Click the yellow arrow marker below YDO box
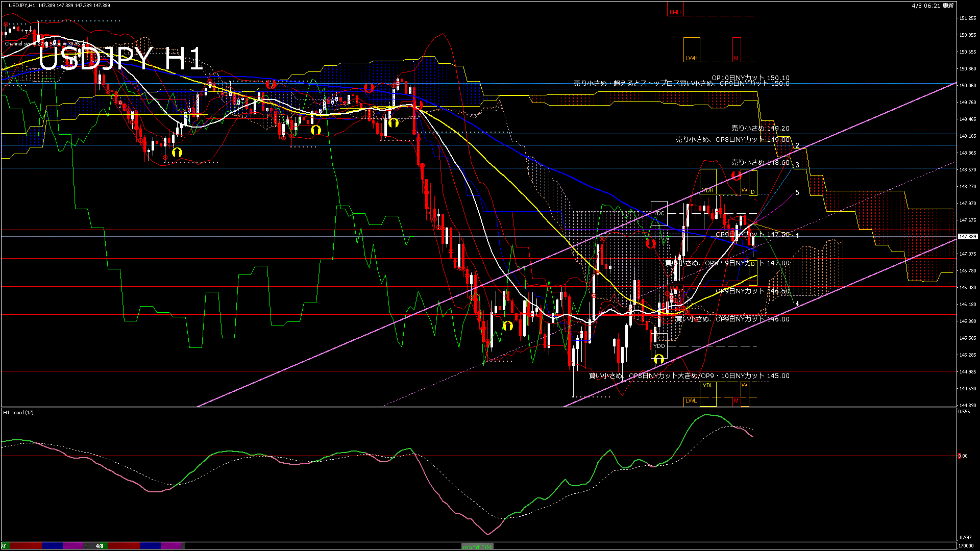Screen dimensions: 980x551 [x=659, y=360]
